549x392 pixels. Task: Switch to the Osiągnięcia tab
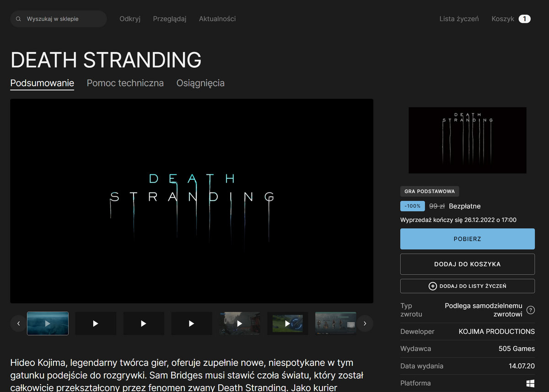[x=200, y=83]
